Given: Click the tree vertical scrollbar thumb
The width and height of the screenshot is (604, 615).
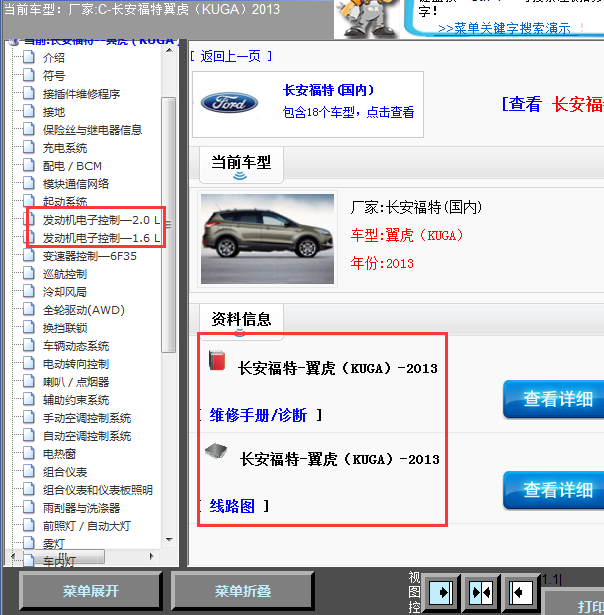Looking at the screenshot, I should coord(169,225).
